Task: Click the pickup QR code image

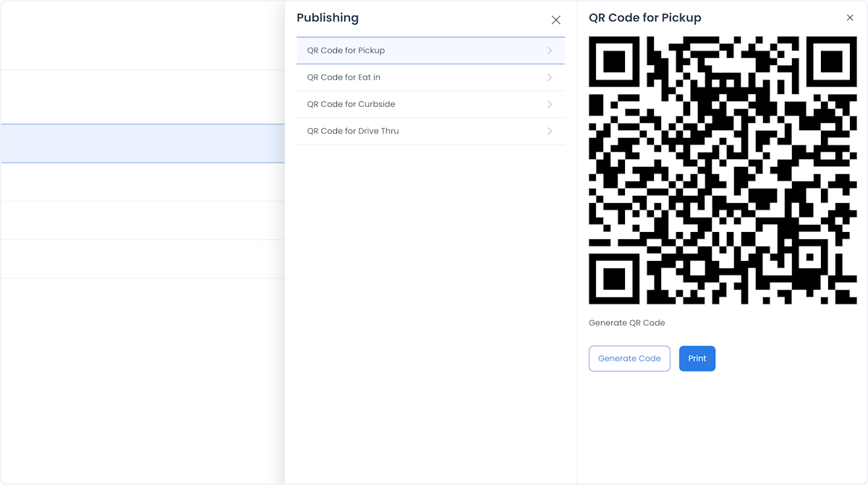Action: click(x=723, y=171)
